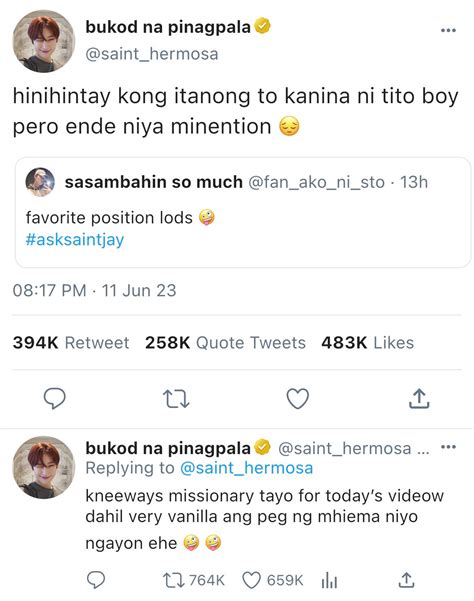The height and width of the screenshot is (601, 474).
Task: View the 483K Likes list
Action: (368, 343)
